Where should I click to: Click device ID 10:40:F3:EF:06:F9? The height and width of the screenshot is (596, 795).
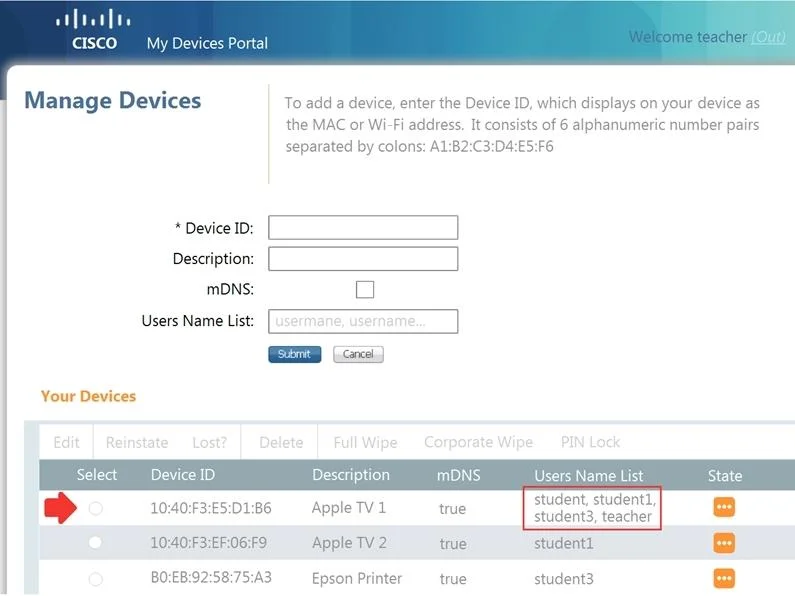click(208, 543)
